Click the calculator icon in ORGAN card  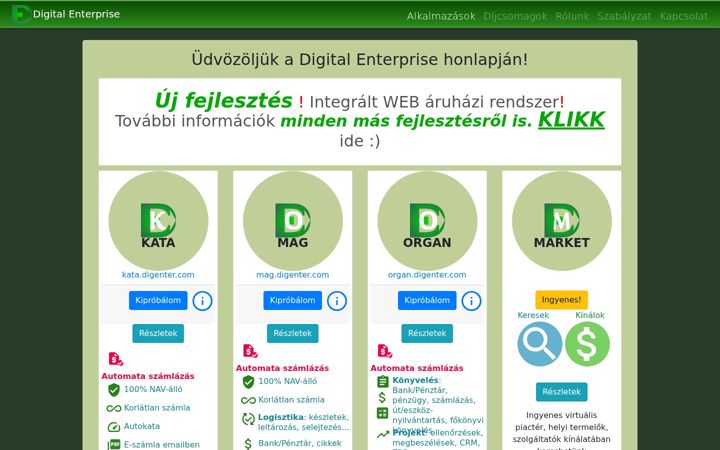tap(382, 413)
